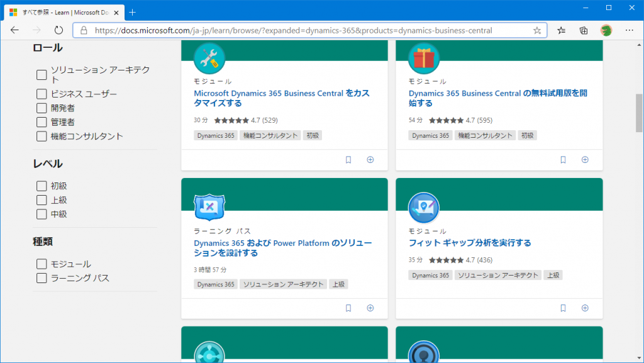644x363 pixels.
Task: Click ソリューション アーキテクト tag on Power Platform card
Action: [284, 284]
